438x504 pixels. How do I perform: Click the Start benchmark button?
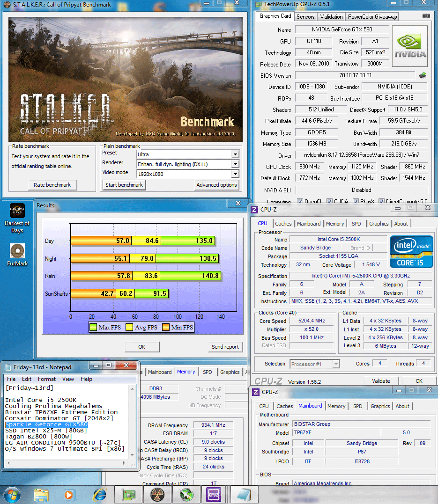coord(124,185)
